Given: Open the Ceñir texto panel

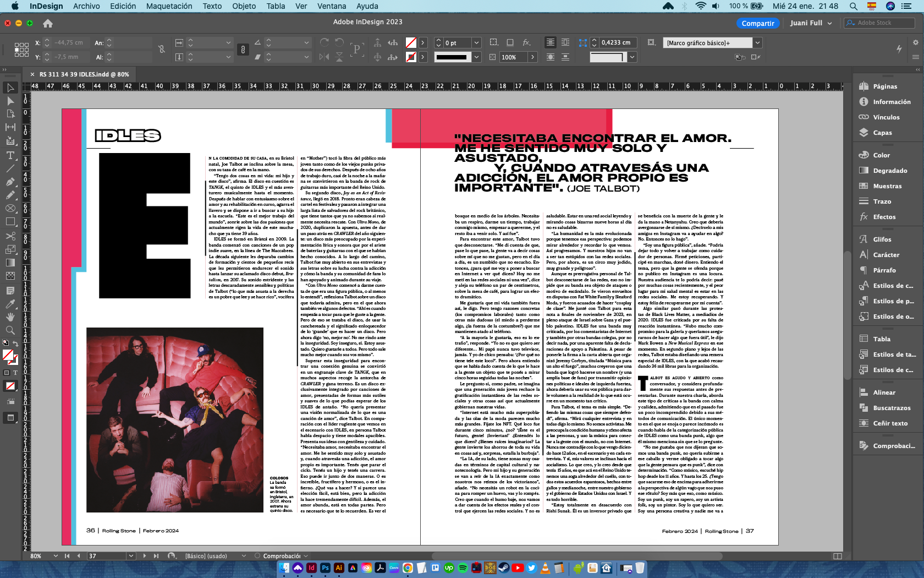Looking at the screenshot, I should click(890, 423).
